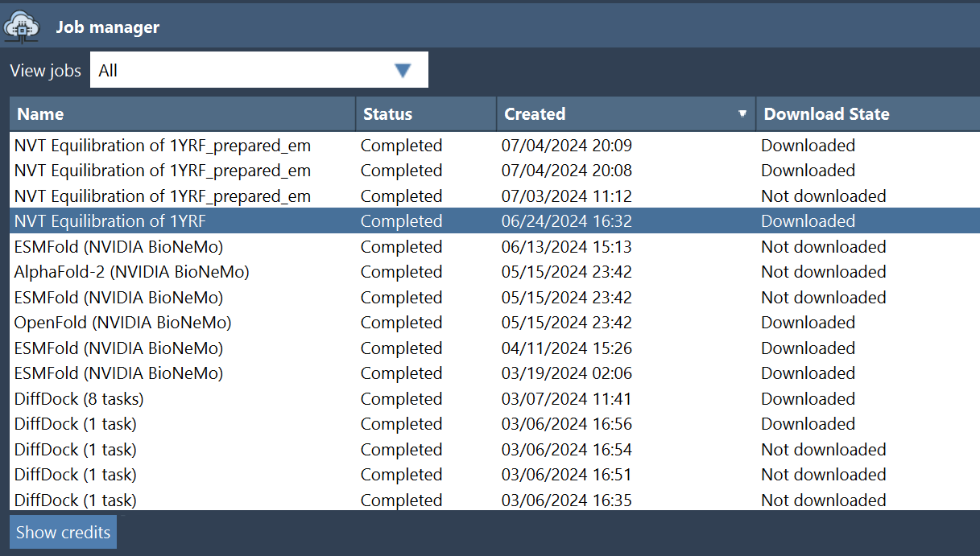Select the ESMFold job created 04/11/2024
The width and height of the screenshot is (980, 556).
[x=119, y=348]
